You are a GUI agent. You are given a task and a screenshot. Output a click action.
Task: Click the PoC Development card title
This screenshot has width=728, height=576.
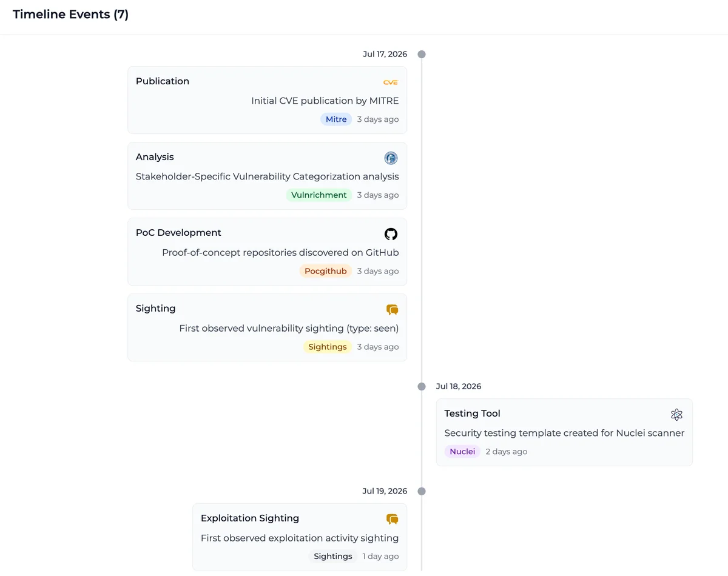[178, 233]
